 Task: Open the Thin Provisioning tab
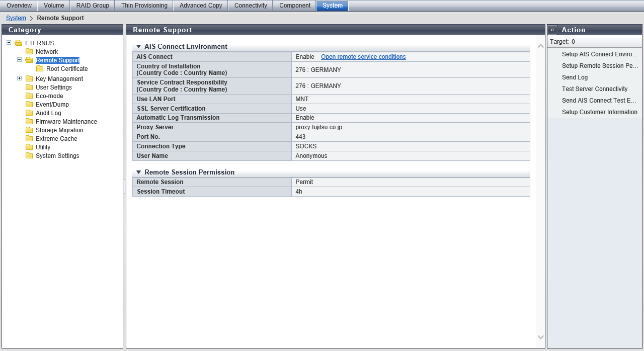point(144,6)
